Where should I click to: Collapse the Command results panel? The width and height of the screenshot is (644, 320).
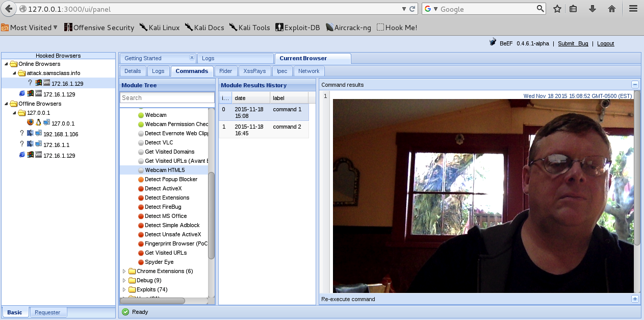[635, 85]
